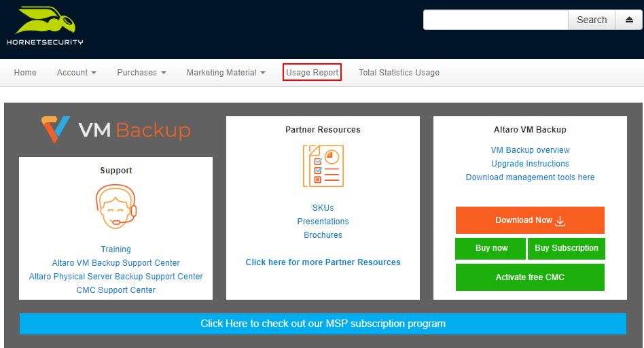Open the Presentations link
The width and height of the screenshot is (644, 348).
pos(323,221)
